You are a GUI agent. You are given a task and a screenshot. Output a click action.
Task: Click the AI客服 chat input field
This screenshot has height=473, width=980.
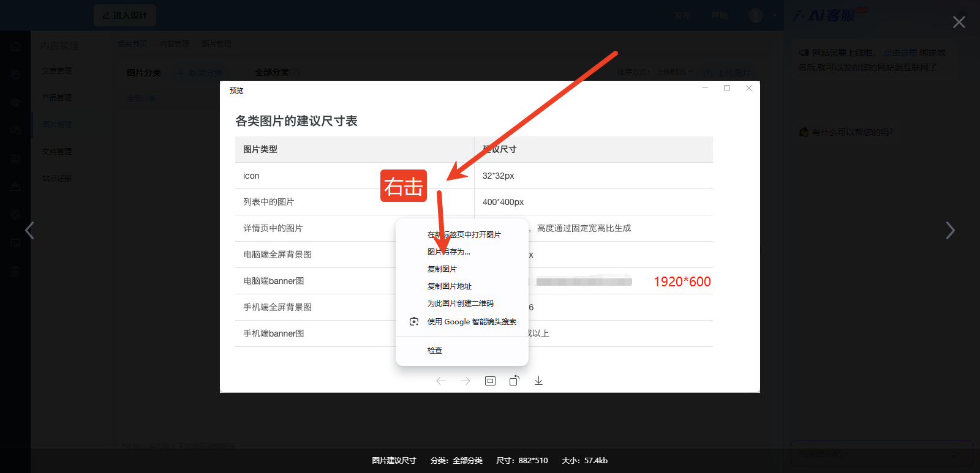[881, 453]
